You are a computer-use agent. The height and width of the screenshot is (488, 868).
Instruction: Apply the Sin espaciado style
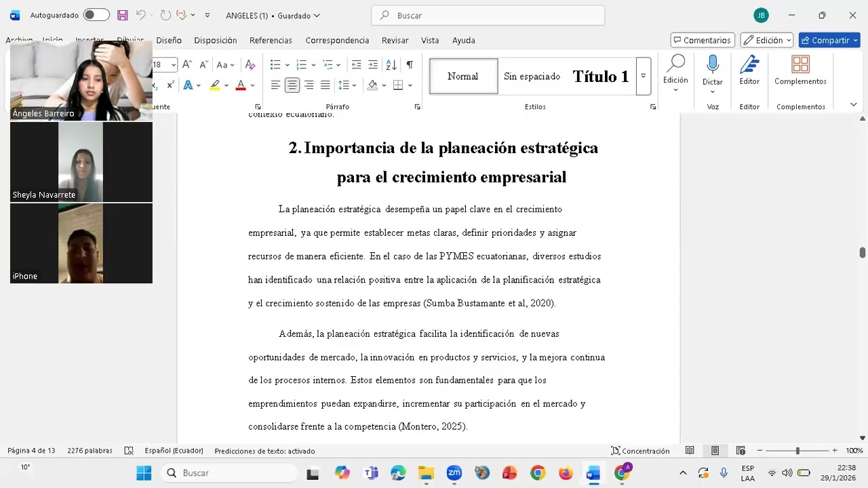coord(532,76)
